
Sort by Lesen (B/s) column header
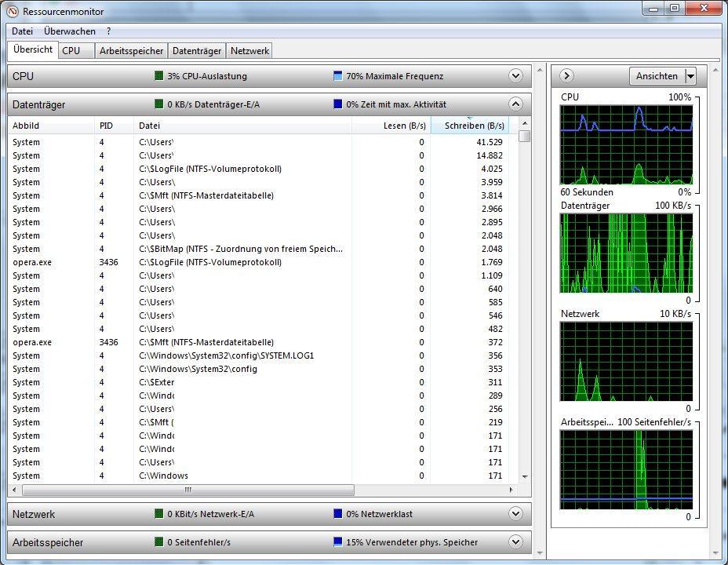(391, 126)
